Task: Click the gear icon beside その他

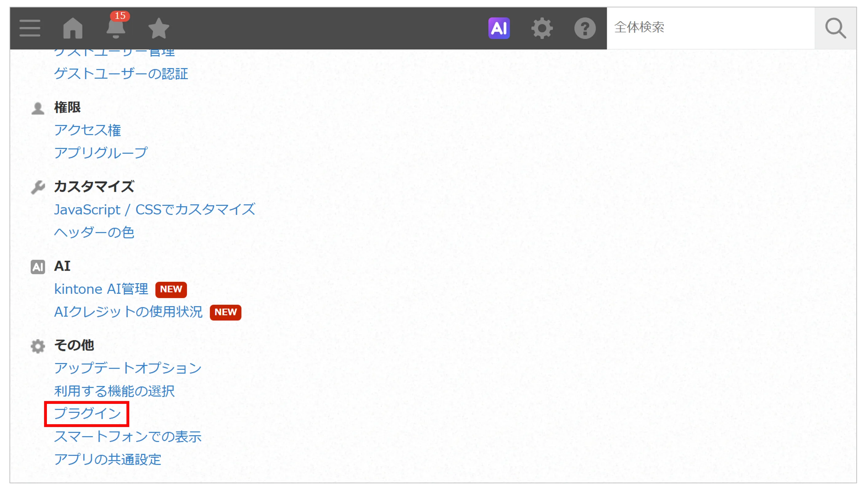Action: [x=38, y=346]
